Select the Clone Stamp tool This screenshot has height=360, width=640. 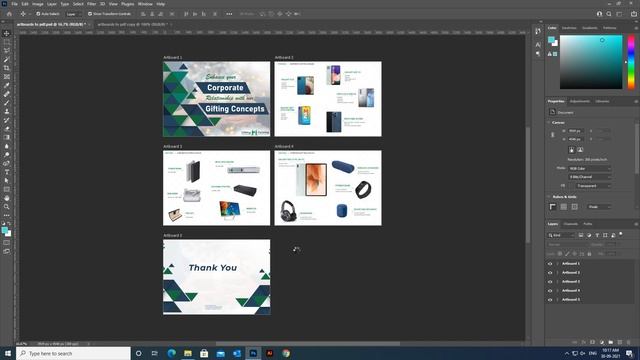tap(7, 111)
